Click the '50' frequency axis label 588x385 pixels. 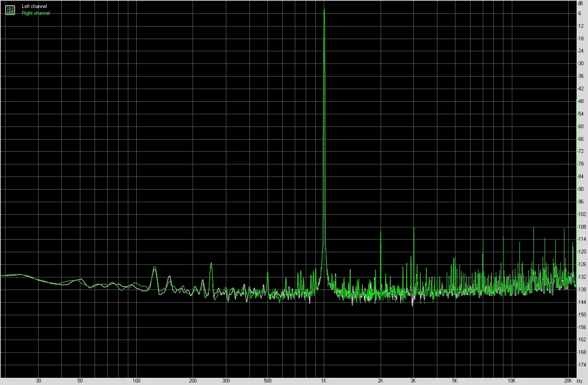tap(80, 381)
